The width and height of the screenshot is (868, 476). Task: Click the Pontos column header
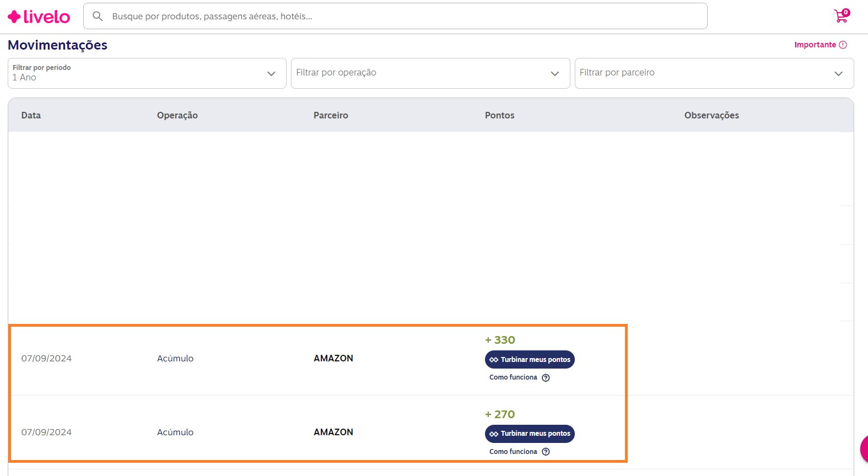pyautogui.click(x=500, y=115)
